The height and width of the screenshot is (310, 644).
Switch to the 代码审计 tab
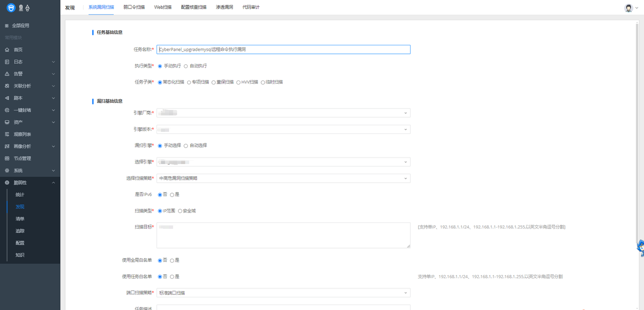tap(251, 8)
